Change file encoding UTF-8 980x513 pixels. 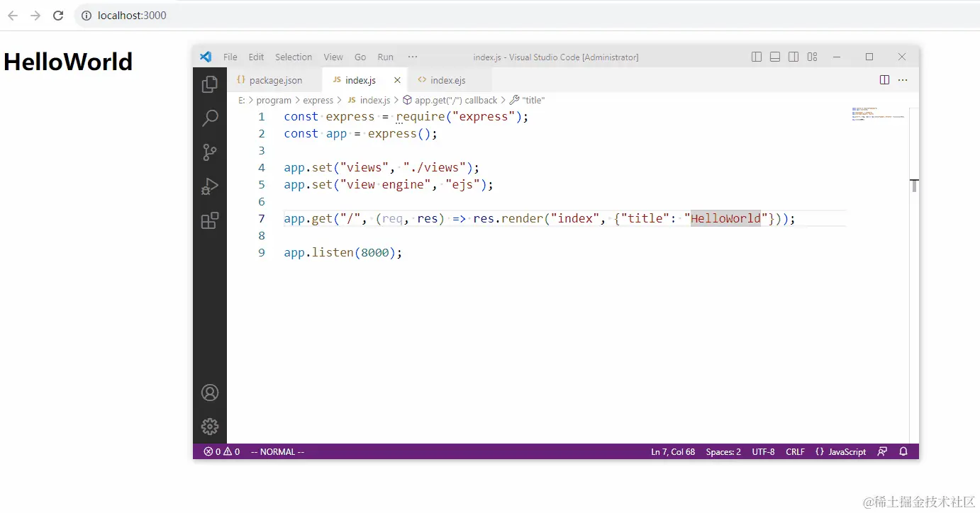[763, 451]
